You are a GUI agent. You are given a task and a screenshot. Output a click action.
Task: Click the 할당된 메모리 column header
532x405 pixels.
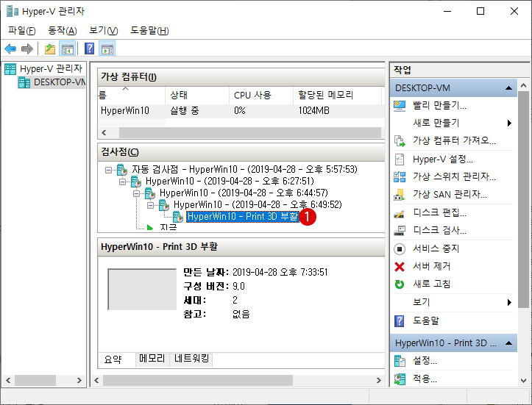pyautogui.click(x=337, y=96)
